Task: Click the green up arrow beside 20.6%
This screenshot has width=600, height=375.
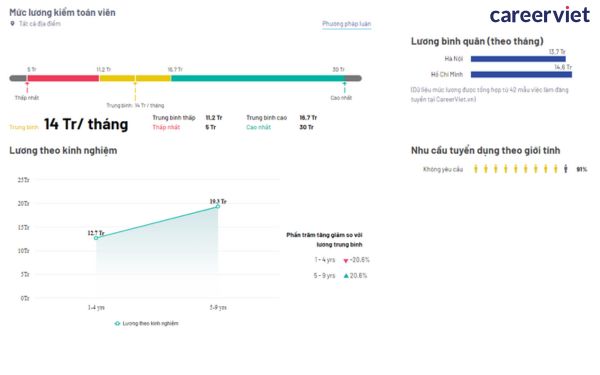Action: coord(346,276)
